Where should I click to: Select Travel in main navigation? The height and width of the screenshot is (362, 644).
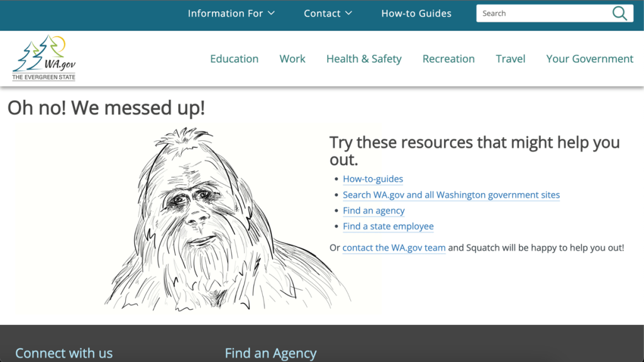pyautogui.click(x=510, y=58)
